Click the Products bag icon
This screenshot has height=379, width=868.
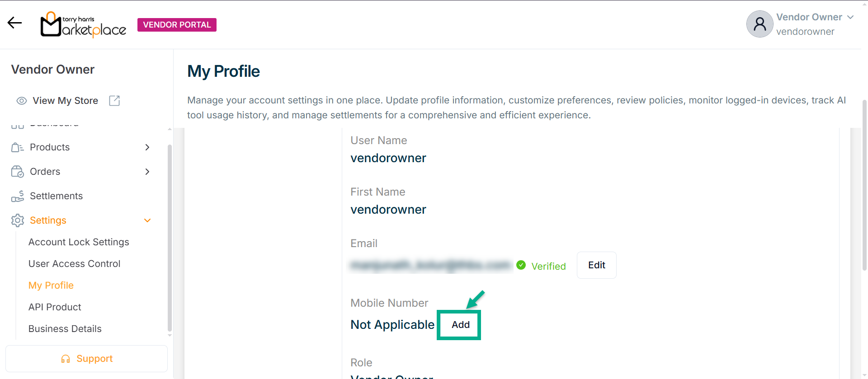coord(17,147)
